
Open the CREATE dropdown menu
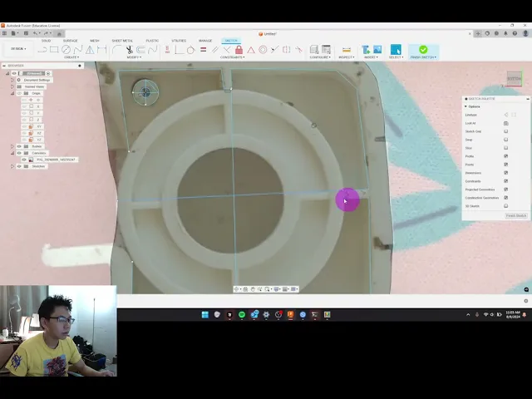click(x=71, y=57)
